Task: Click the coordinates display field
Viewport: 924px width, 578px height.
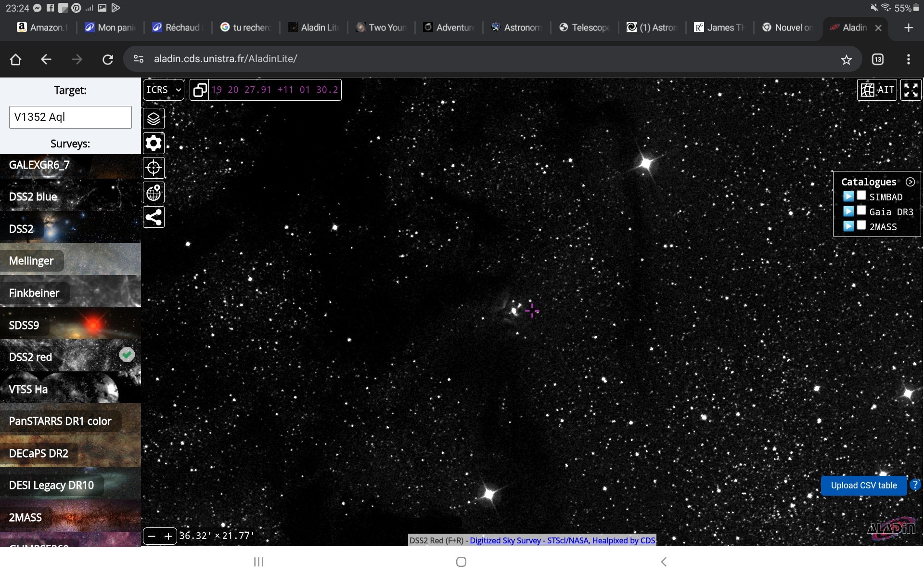Action: click(275, 90)
